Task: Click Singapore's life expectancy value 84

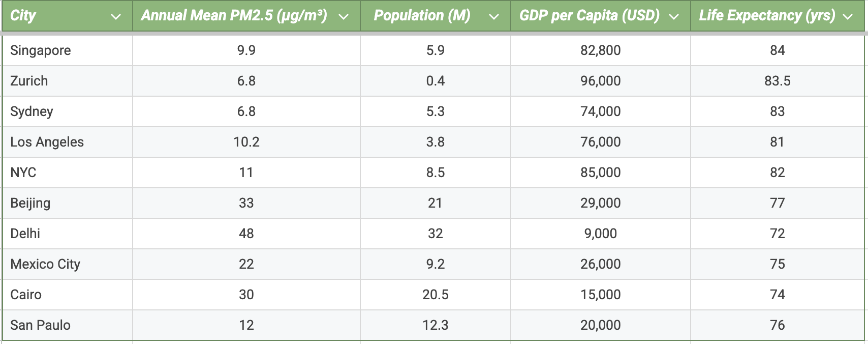Action: (778, 50)
